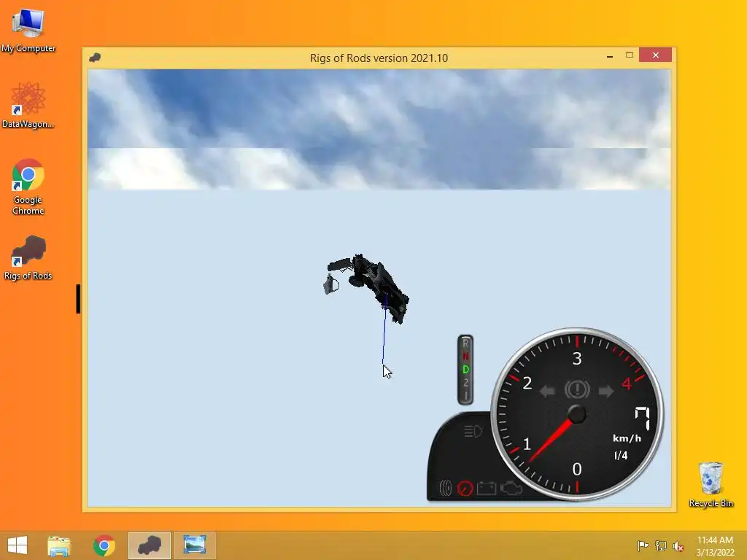Click the right turn signal arrow
747x560 pixels.
606,391
